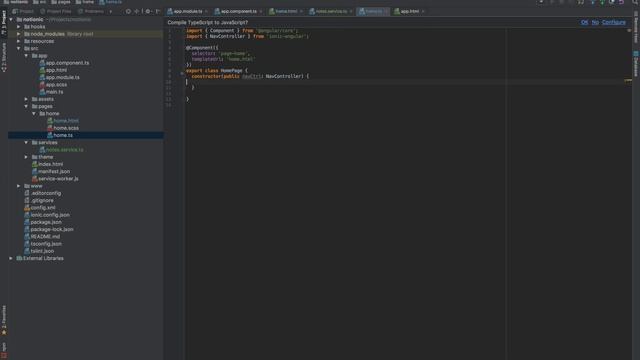Image resolution: width=640 pixels, height=360 pixels.
Task: Hide the Project tool window
Action: point(158,11)
